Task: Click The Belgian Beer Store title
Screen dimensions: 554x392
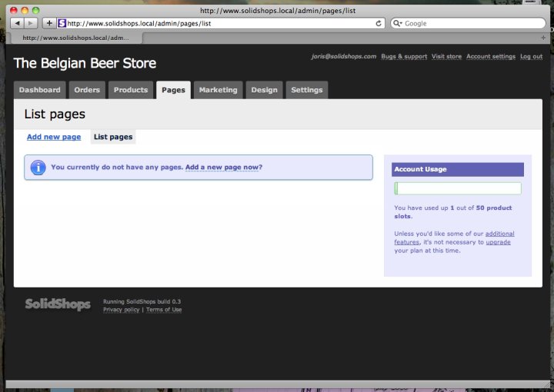Action: (85, 63)
